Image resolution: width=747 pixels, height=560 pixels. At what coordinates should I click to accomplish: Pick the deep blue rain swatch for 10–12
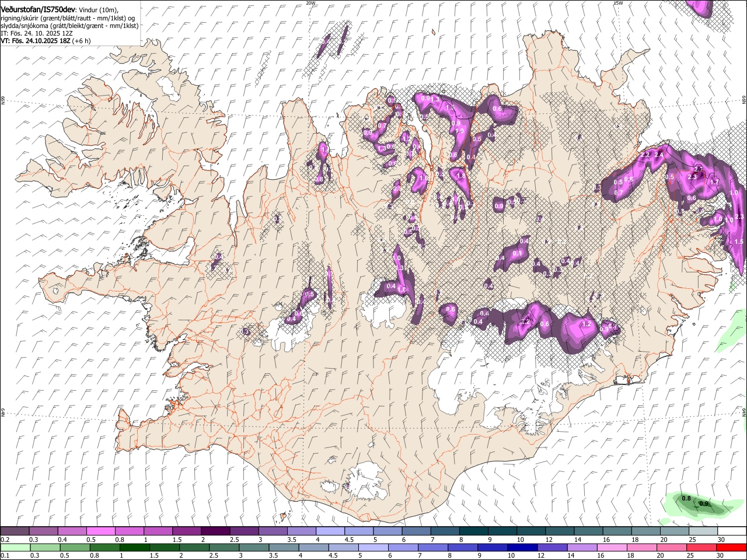point(522,547)
